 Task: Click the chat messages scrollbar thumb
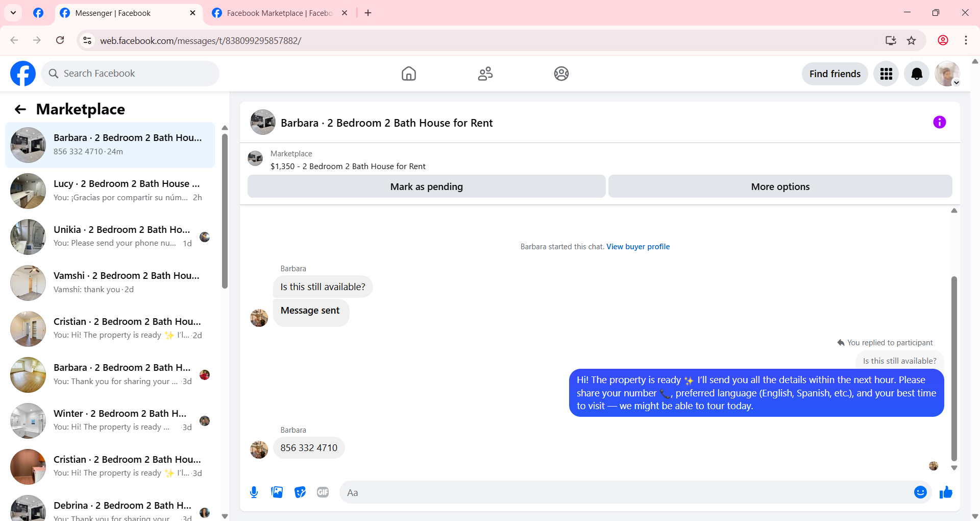point(954,368)
